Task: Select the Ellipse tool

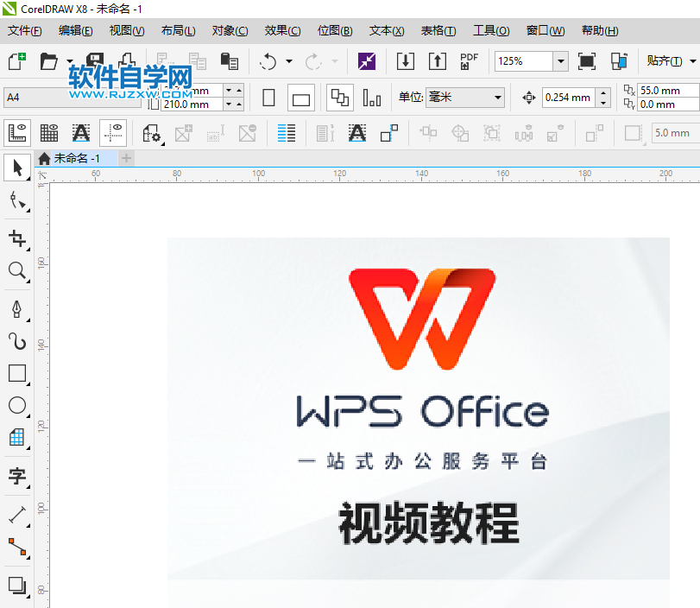Action: [17, 405]
